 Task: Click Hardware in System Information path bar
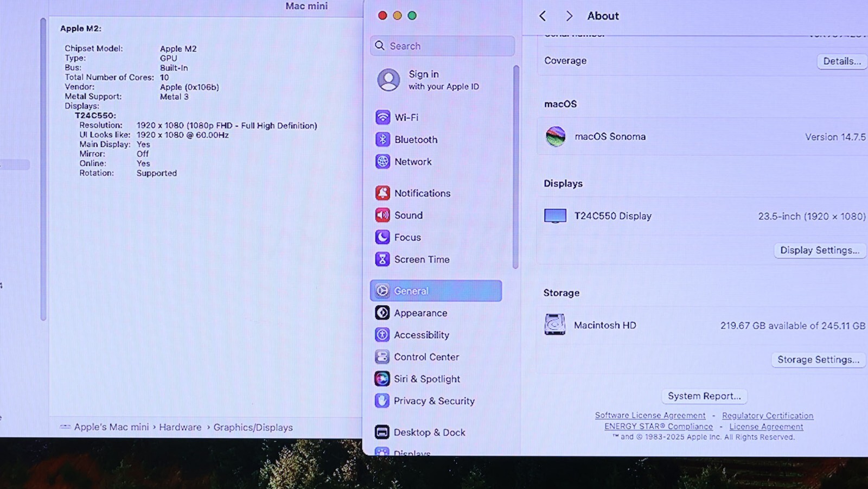click(x=180, y=427)
